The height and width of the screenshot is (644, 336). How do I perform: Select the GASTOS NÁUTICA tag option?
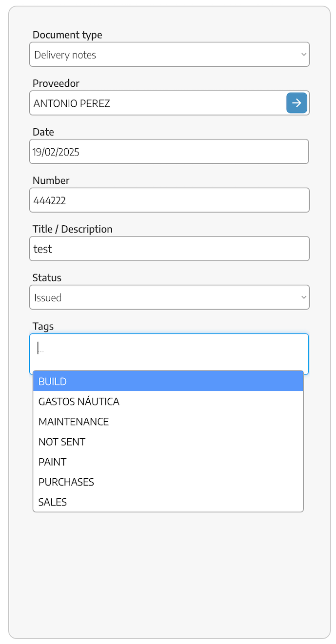[168, 402]
